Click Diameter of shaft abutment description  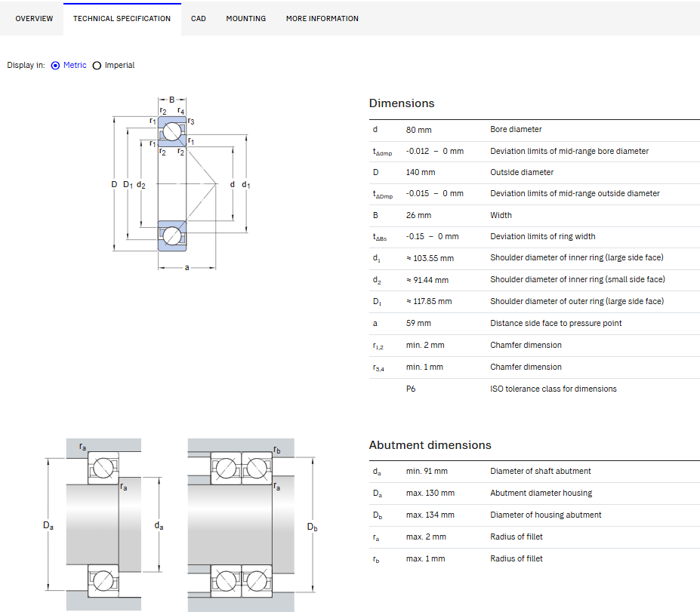541,472
